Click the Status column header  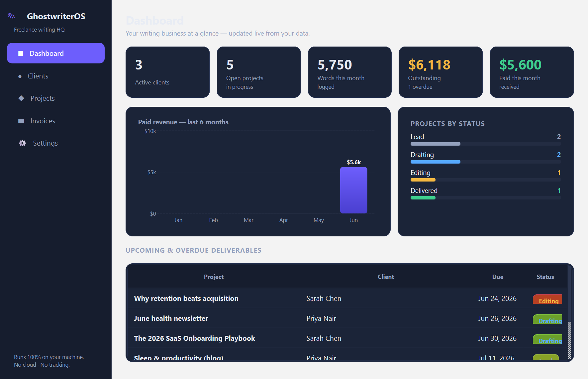545,277
